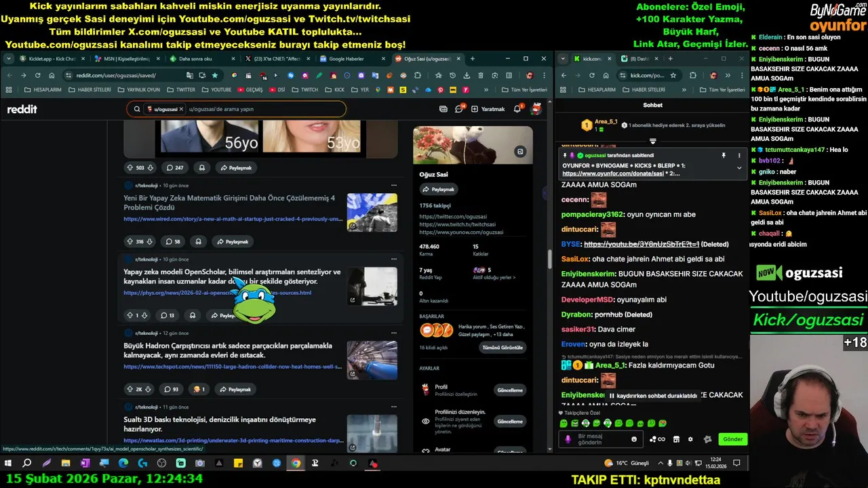Viewport: 868px width, 488px height.
Task: Open Windows taskbar search
Action: pyautogui.click(x=27, y=463)
